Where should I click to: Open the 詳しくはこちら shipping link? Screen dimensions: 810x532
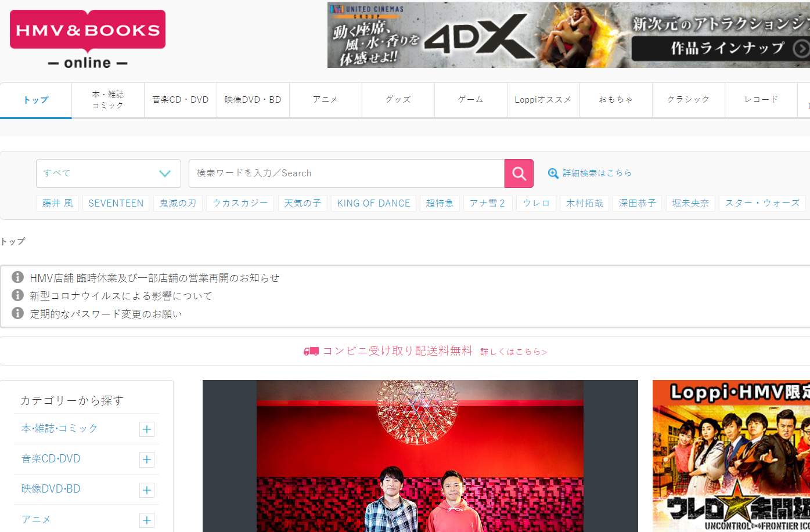(x=513, y=352)
